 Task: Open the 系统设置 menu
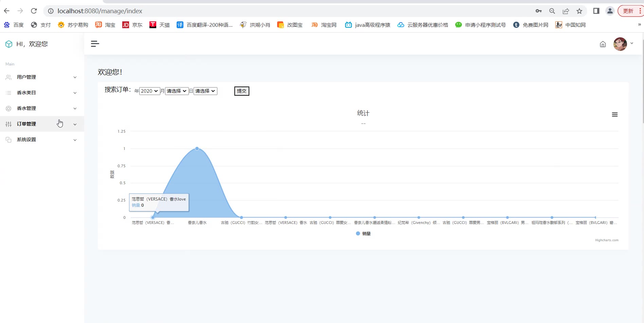(x=42, y=140)
